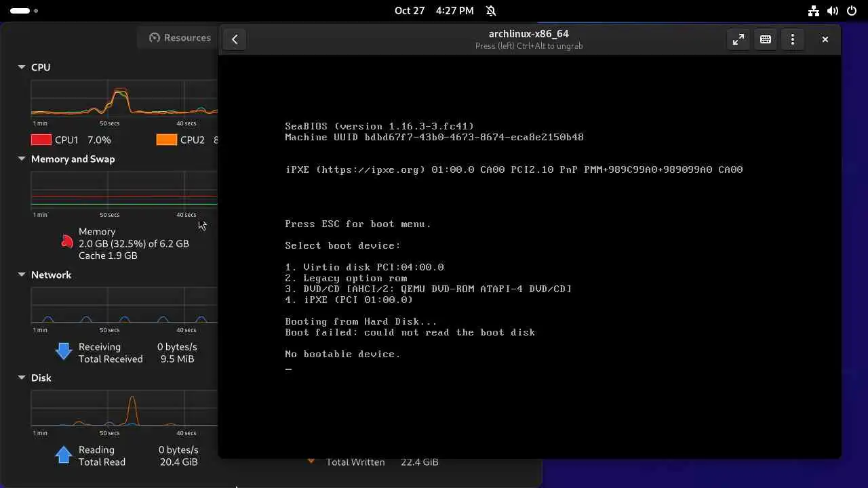Click the Receiving down arrow icon
This screenshot has width=868, height=488.
64,350
